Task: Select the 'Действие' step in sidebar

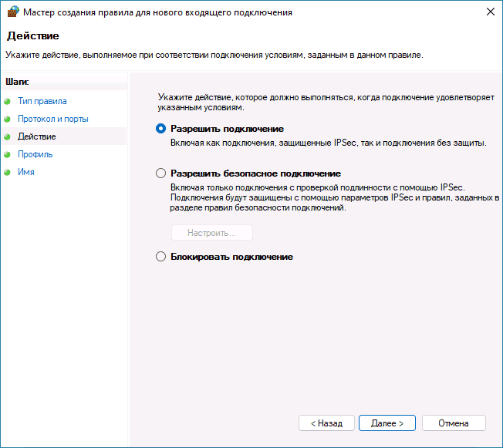Action: (37, 136)
